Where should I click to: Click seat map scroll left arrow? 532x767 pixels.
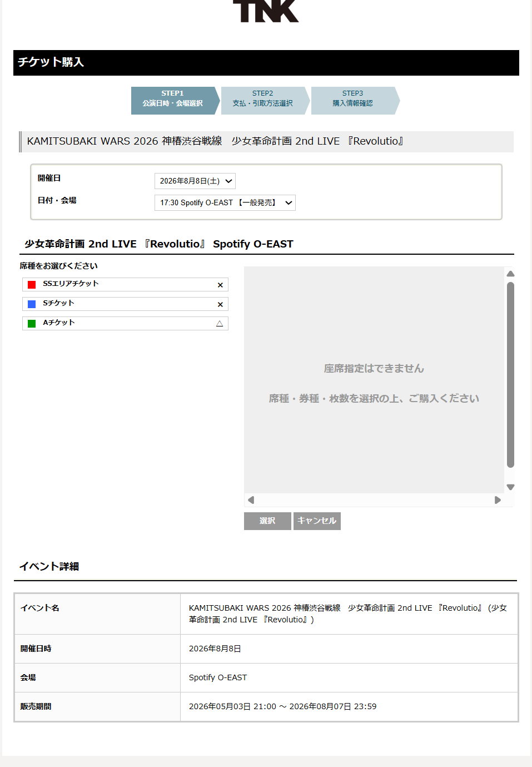click(x=251, y=500)
